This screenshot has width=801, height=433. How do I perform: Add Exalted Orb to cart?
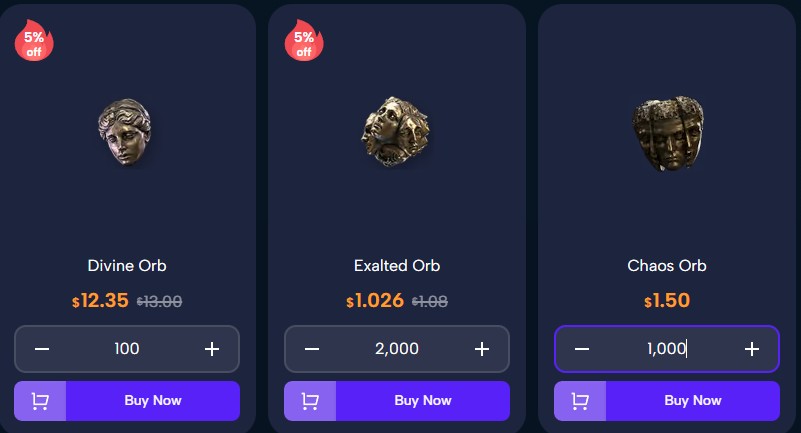point(310,401)
